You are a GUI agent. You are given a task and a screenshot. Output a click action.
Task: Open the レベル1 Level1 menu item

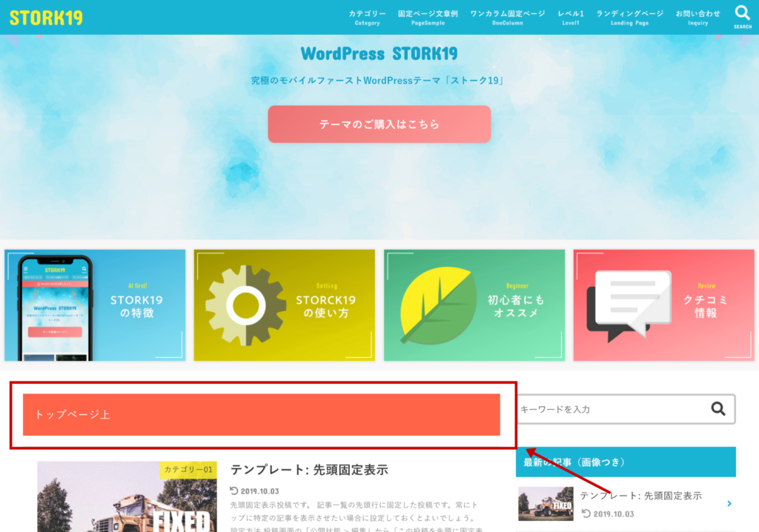pos(571,18)
